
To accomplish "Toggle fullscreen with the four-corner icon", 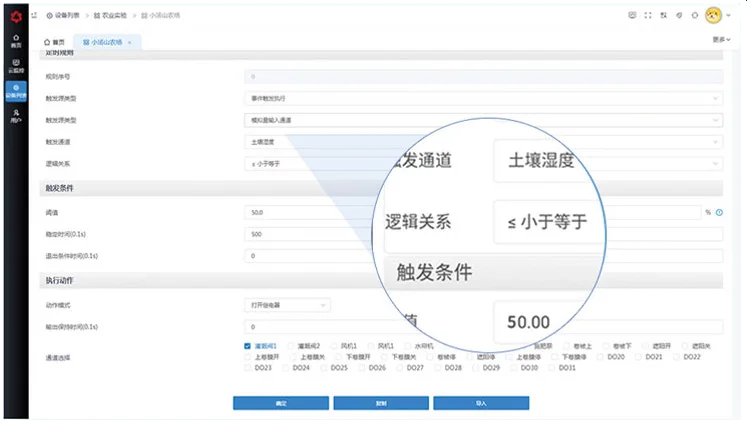I will [x=648, y=15].
